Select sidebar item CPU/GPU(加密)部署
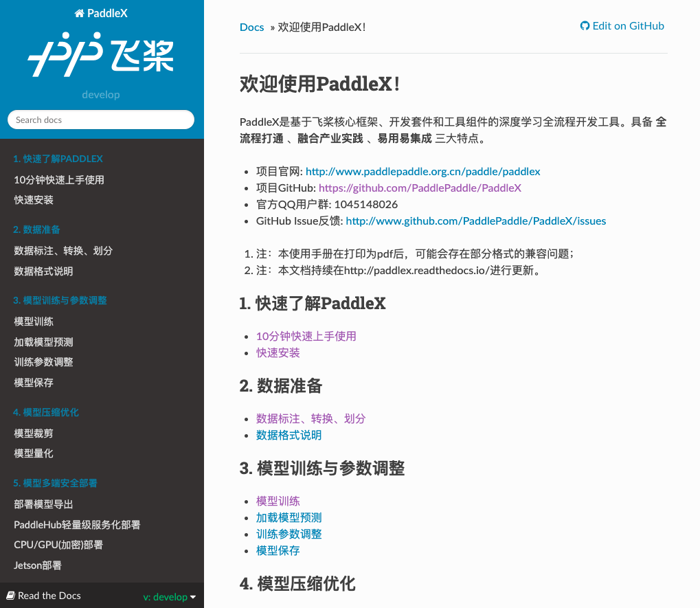700x608 pixels. point(58,545)
